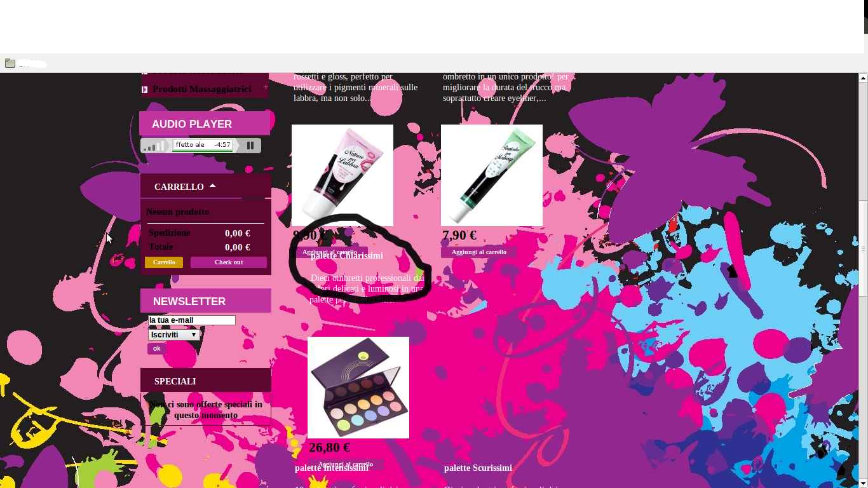
Task: Pause the audio player track
Action: pyautogui.click(x=250, y=146)
